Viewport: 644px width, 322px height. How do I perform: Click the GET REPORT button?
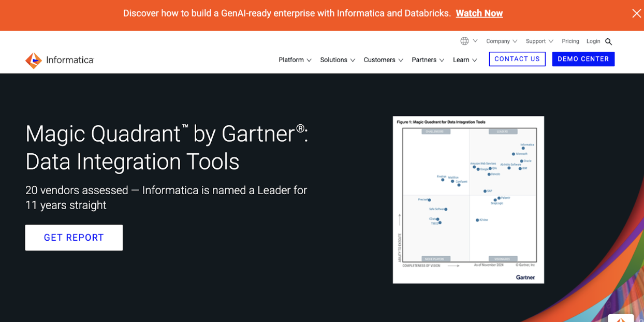[74, 238]
